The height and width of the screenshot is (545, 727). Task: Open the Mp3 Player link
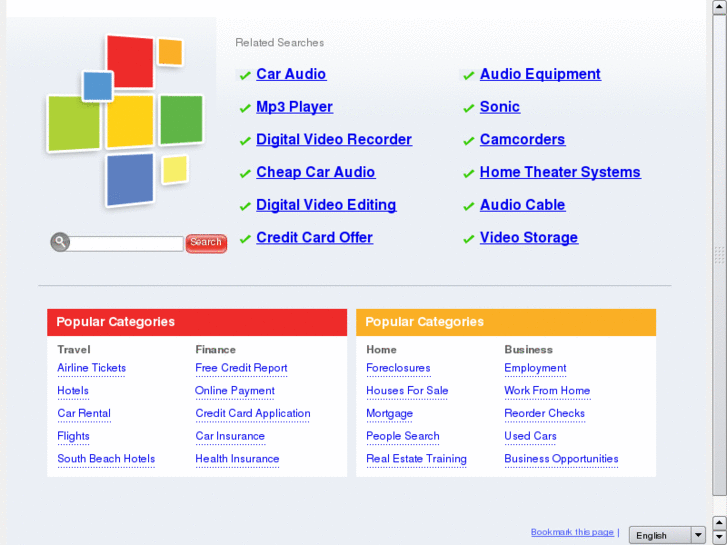(x=294, y=107)
